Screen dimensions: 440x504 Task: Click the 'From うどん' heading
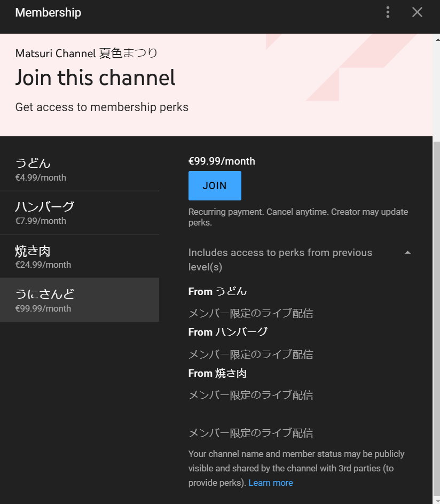[217, 291]
